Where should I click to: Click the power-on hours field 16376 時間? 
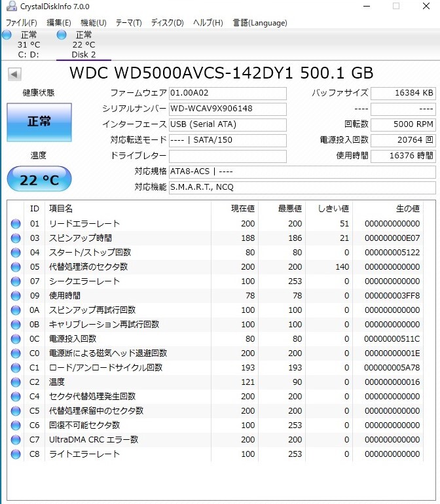tap(403, 156)
